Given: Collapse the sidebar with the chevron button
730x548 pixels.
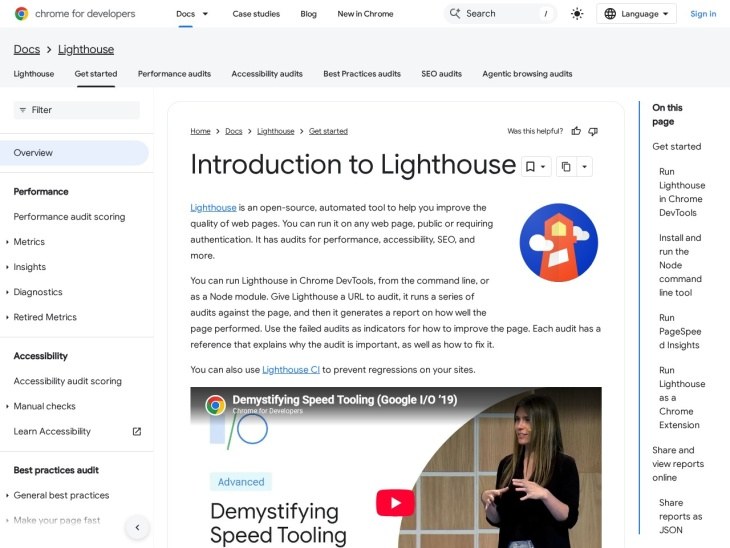Looking at the screenshot, I should pos(137,528).
